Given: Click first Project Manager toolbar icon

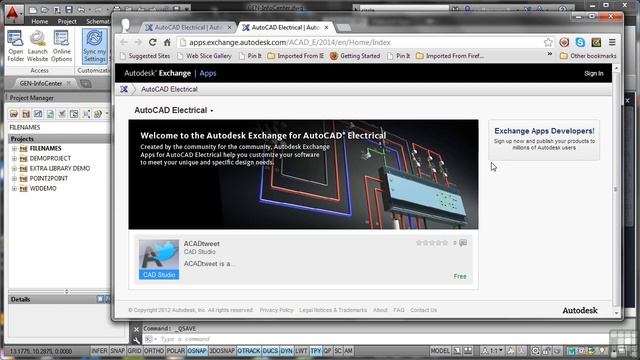Looking at the screenshot, I should click(x=14, y=114).
